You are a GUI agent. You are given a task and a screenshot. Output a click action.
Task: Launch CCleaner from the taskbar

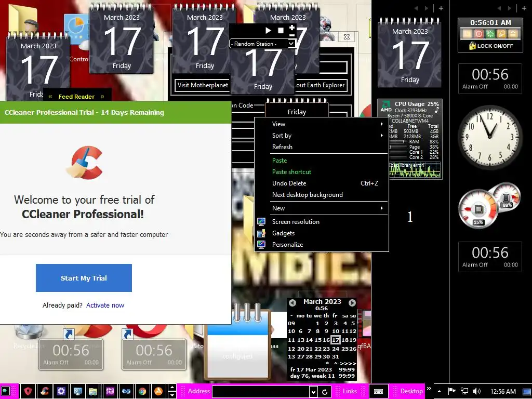pyautogui.click(x=45, y=391)
